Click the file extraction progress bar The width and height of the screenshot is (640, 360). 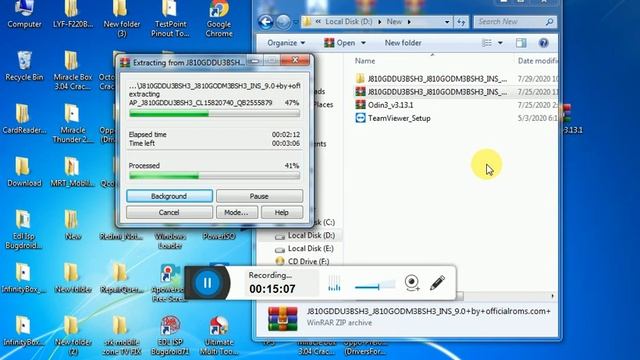tap(214, 114)
